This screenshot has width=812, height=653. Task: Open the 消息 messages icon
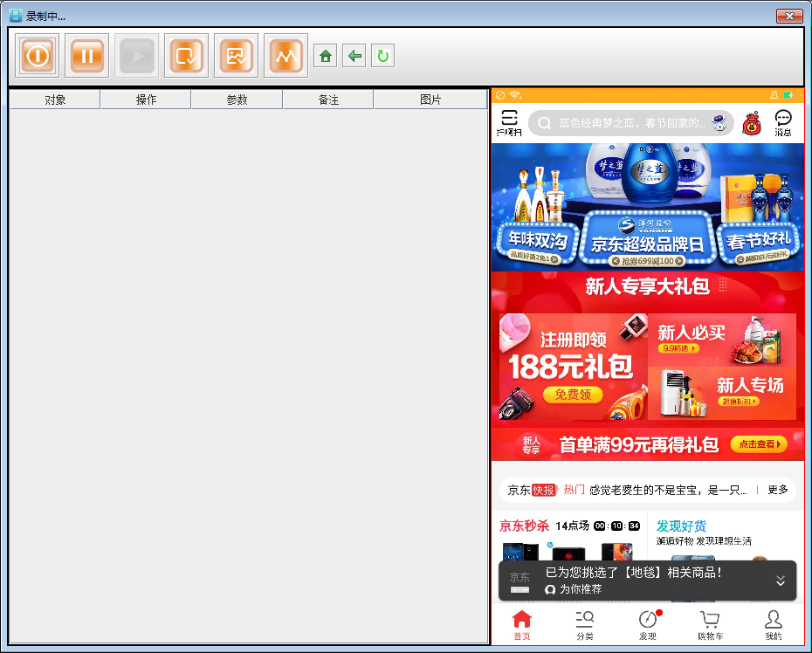point(783,122)
